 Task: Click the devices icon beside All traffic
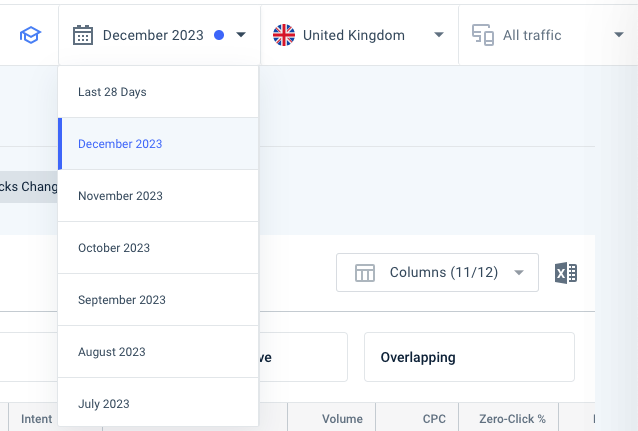[x=483, y=35]
